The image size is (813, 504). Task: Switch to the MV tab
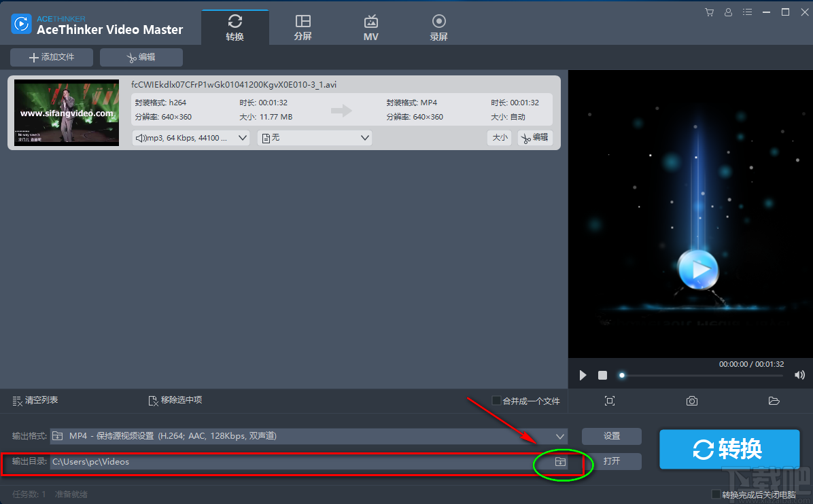coord(370,26)
